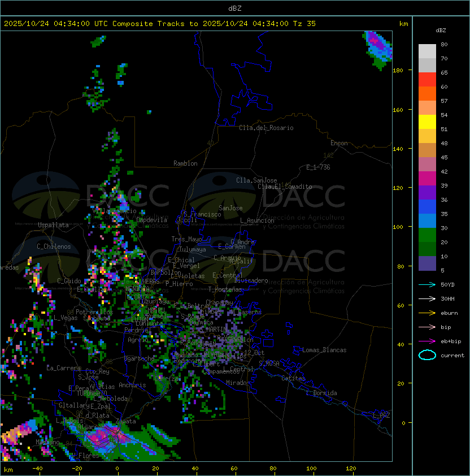470x476 pixels.
Task: Select the yellow eburn arrow symbol
Action: coord(427,313)
